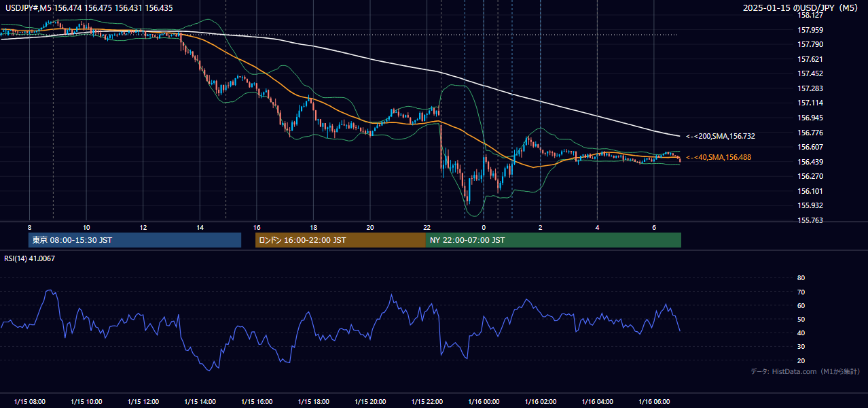
Task: Click price axis label 157.790
Action: click(810, 44)
